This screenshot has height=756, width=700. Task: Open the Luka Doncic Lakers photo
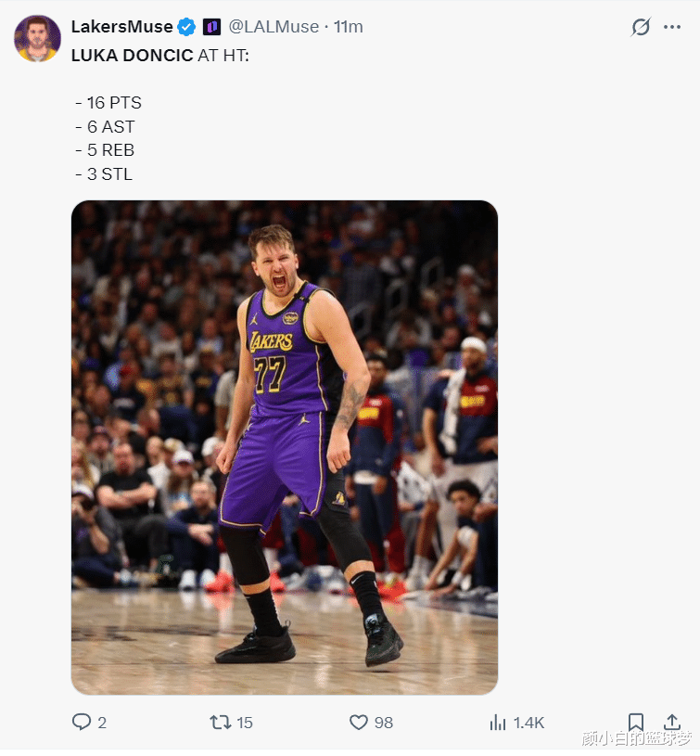point(285,447)
